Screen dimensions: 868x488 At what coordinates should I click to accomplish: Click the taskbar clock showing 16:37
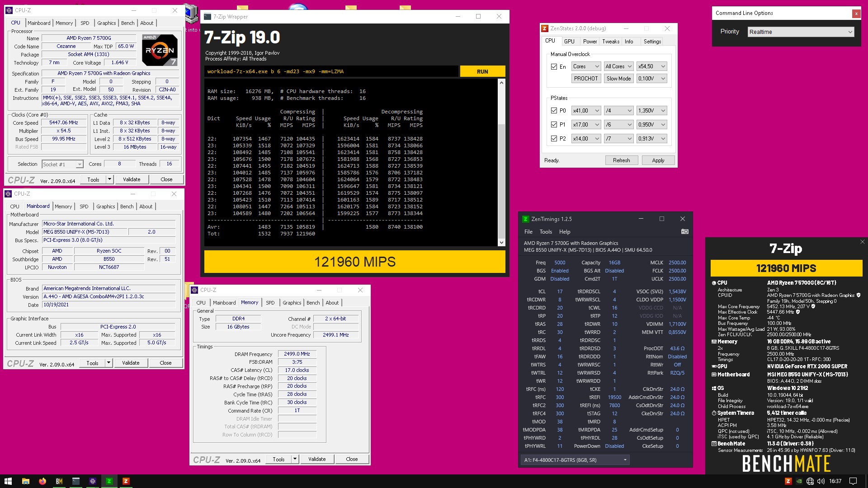tap(835, 481)
